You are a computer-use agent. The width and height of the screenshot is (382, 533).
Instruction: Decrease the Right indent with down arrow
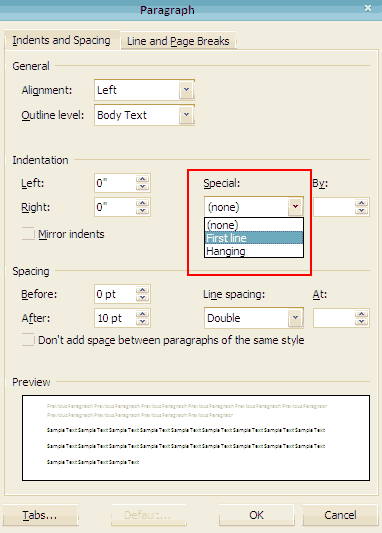[x=142, y=211]
